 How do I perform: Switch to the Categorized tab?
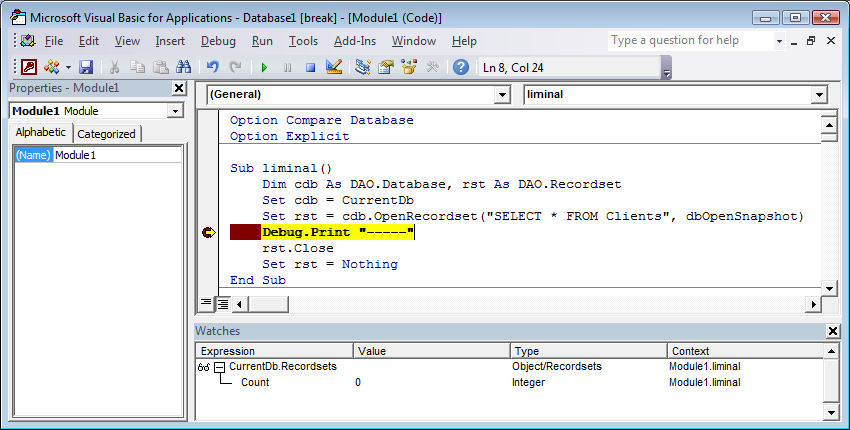click(x=106, y=134)
